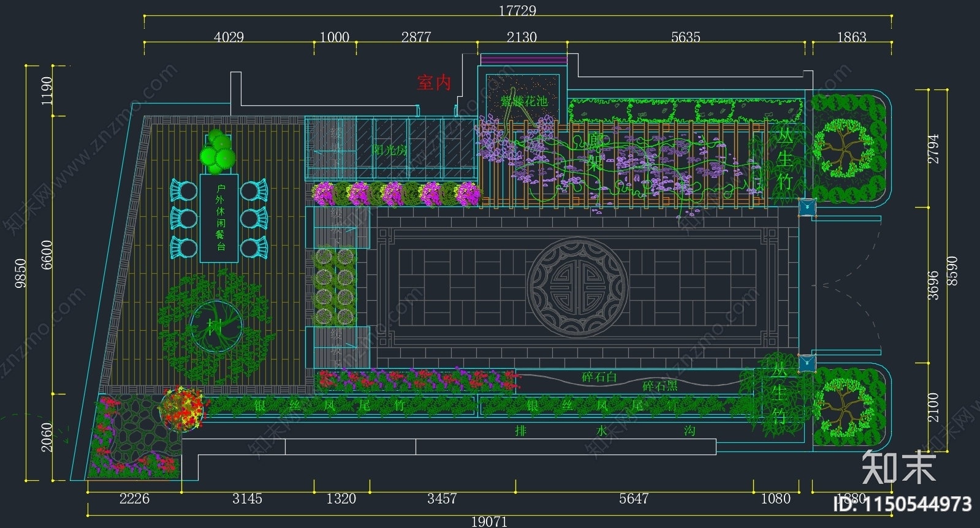The height and width of the screenshot is (528, 980).
Task: Click the vertical dimension 1190
Action: tap(47, 91)
